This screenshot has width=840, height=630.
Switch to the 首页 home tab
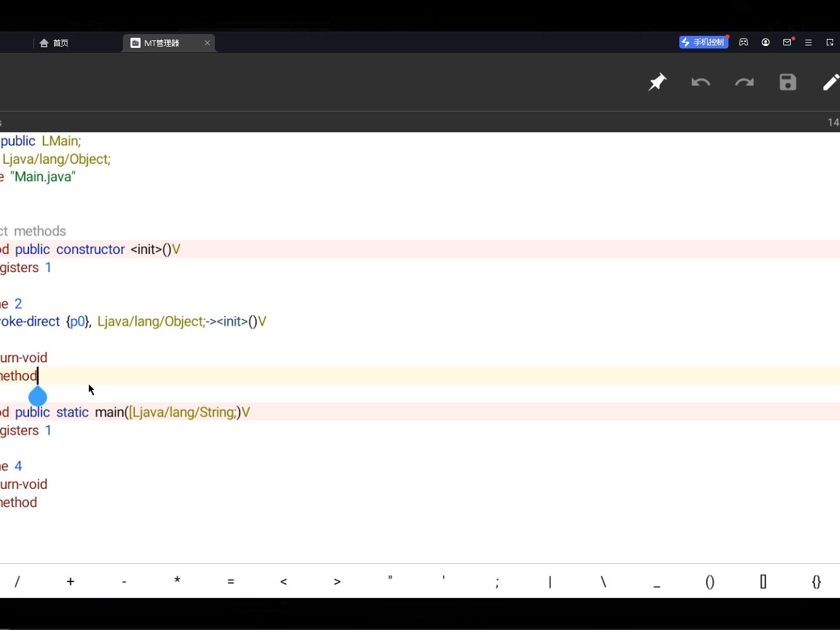[54, 43]
